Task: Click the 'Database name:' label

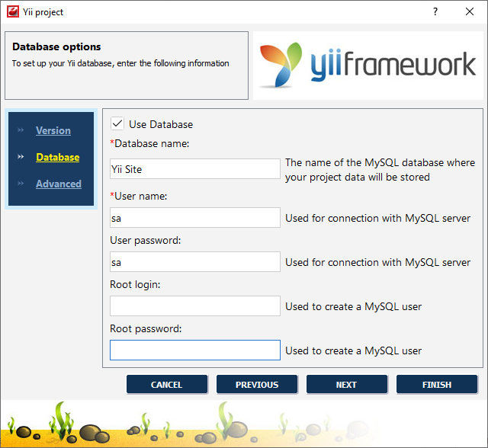Action: tap(149, 144)
